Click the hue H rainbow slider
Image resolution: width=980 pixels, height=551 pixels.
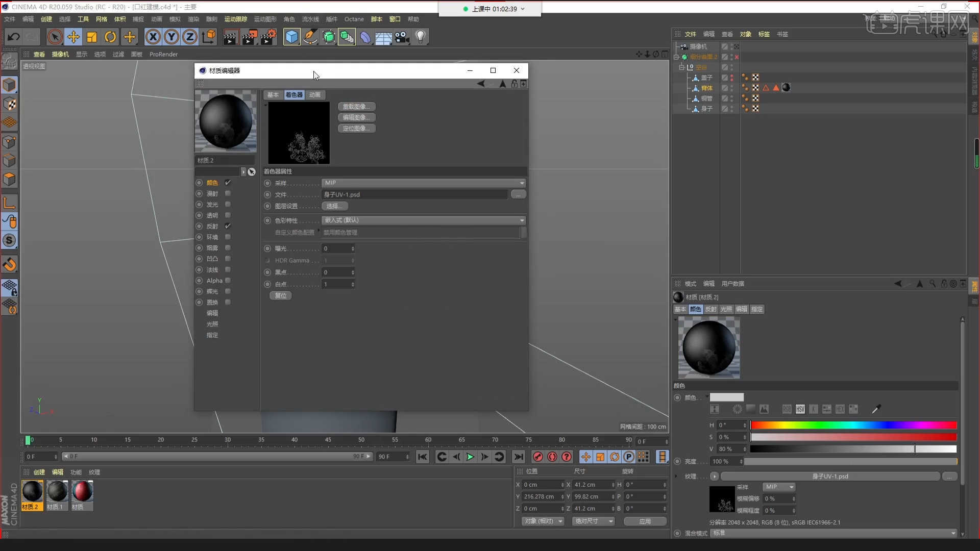[x=853, y=425]
